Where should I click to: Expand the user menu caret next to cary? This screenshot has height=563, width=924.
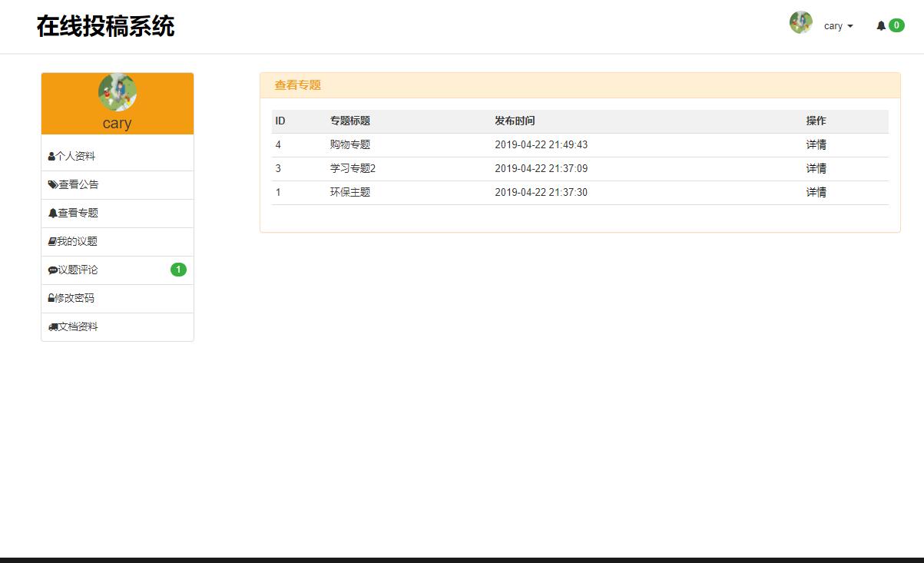[x=849, y=25]
